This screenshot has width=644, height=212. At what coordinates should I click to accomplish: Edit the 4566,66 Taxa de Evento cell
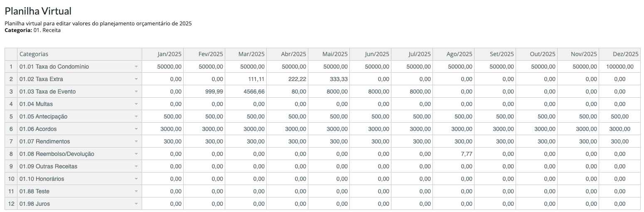point(246,91)
